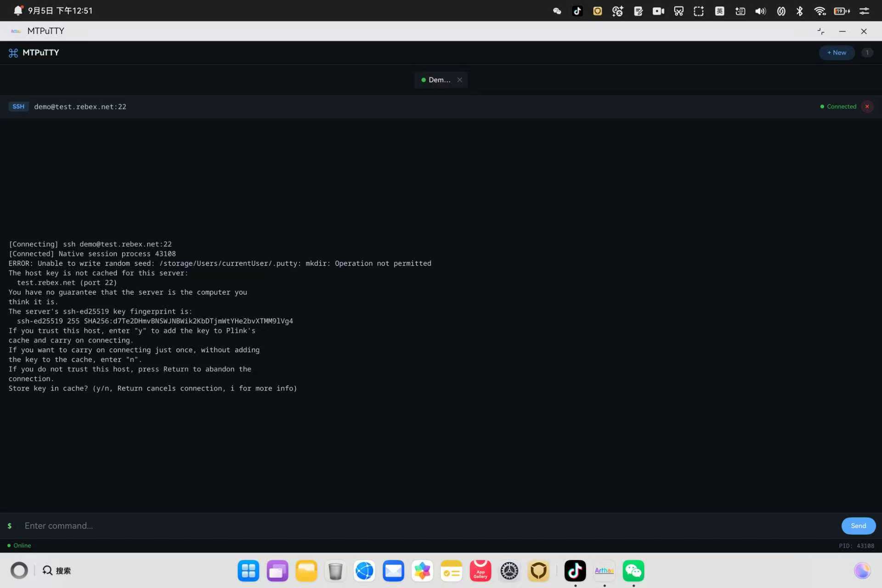Open the 搜索 search box in the dock
The image size is (882, 588).
click(57, 571)
